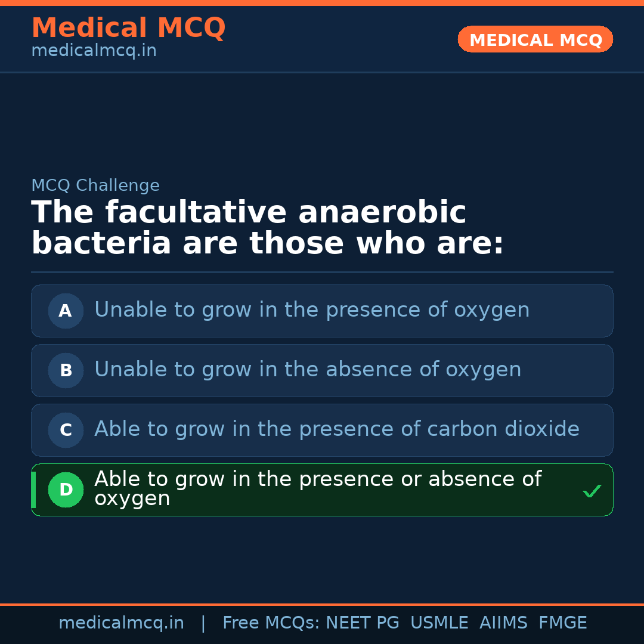The height and width of the screenshot is (644, 644).
Task: Click the circular C letter badge
Action: click(x=66, y=430)
